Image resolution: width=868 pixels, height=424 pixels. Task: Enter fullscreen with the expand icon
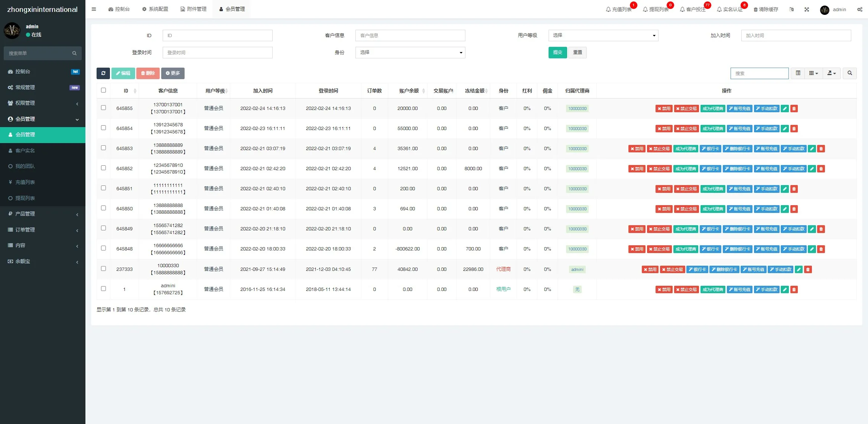coord(807,10)
